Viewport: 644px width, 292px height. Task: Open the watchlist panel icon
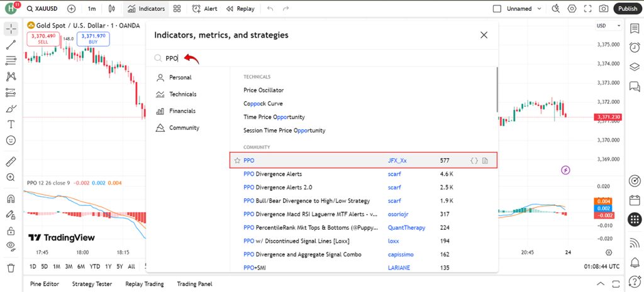635,29
